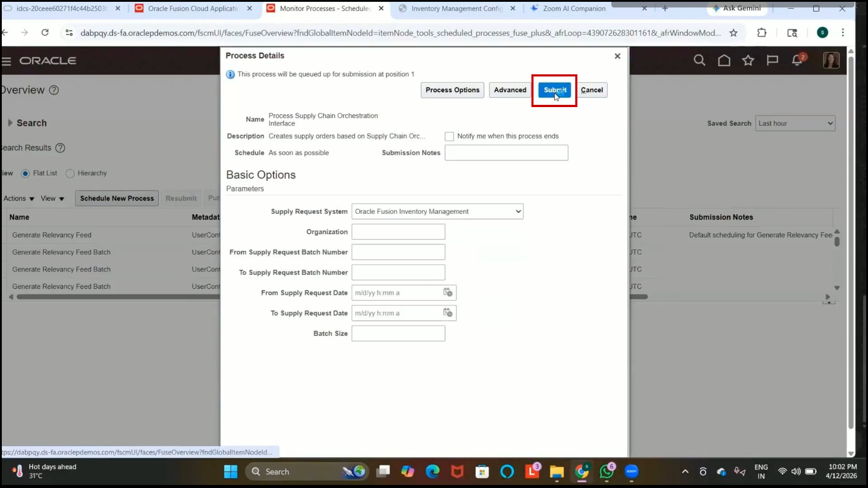Open the Chrome three-dot menu
This screenshot has height=488, width=868.
(843, 33)
